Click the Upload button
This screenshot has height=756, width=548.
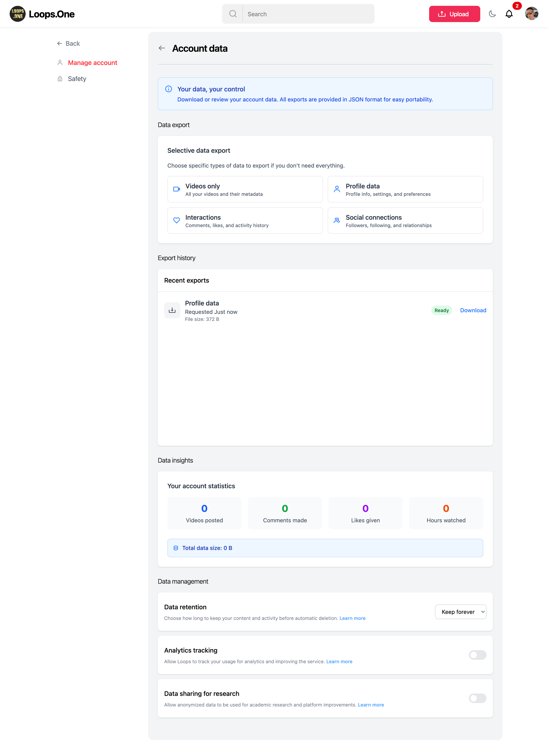click(454, 14)
